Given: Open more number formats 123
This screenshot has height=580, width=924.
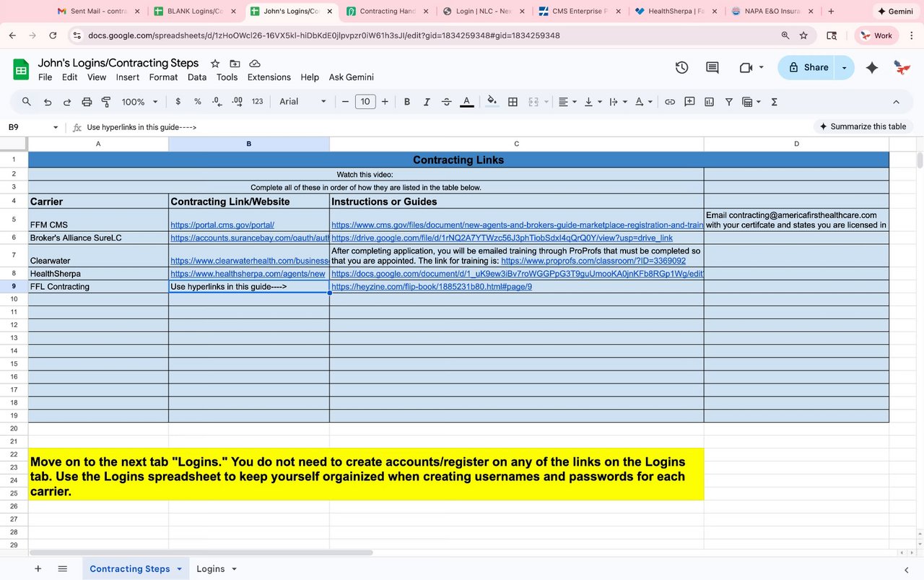Looking at the screenshot, I should pyautogui.click(x=257, y=102).
